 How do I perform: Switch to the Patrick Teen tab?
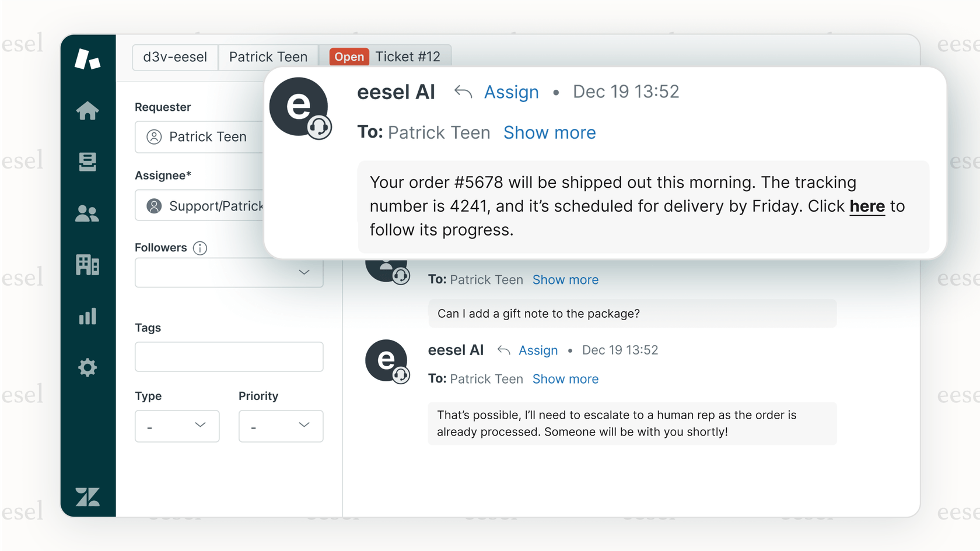coord(268,57)
